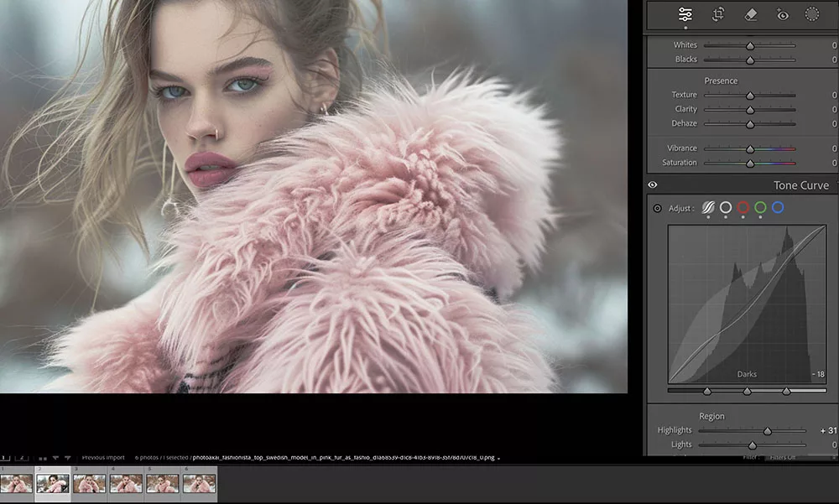The height and width of the screenshot is (504, 839).
Task: Click the Dehaze slider handle
Action: pos(750,125)
